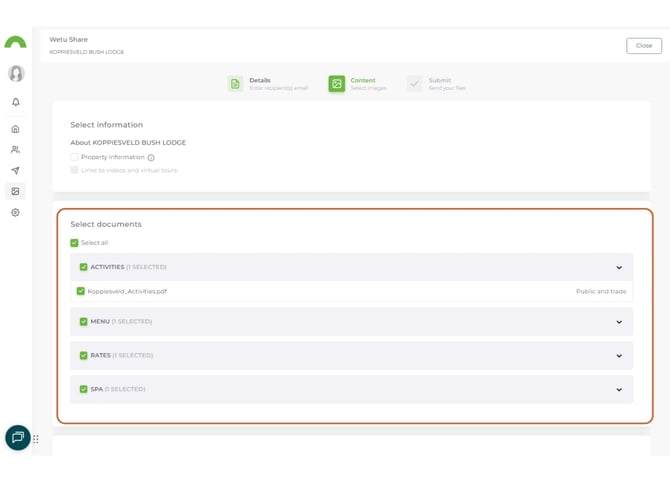Open the contacts people icon
Image resolution: width=670 pixels, height=482 pixels.
pos(15,150)
